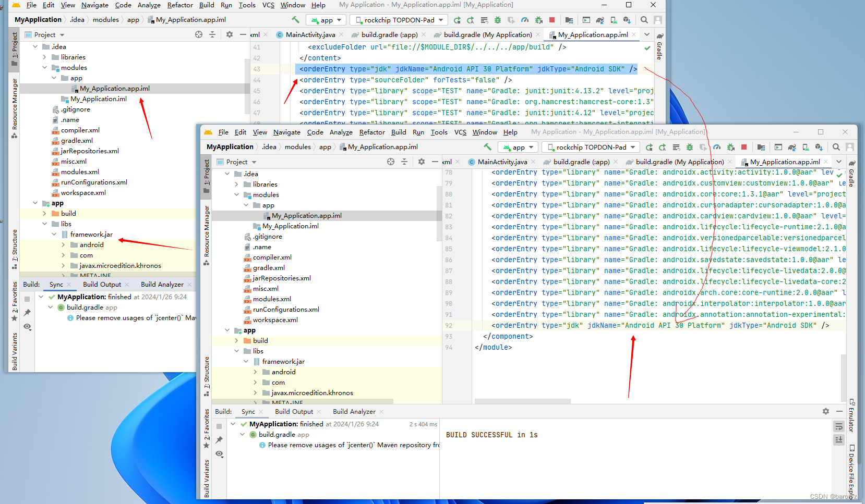Open the Refactor menu in front window

[372, 132]
